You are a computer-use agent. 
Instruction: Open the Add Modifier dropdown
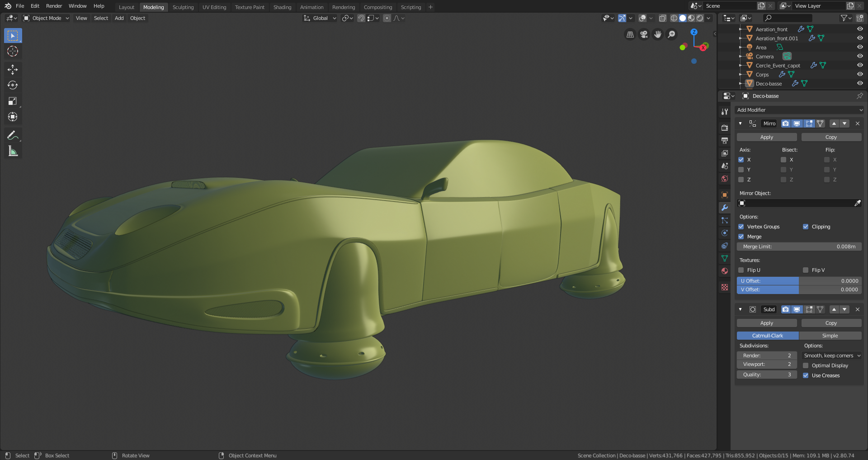[799, 110]
